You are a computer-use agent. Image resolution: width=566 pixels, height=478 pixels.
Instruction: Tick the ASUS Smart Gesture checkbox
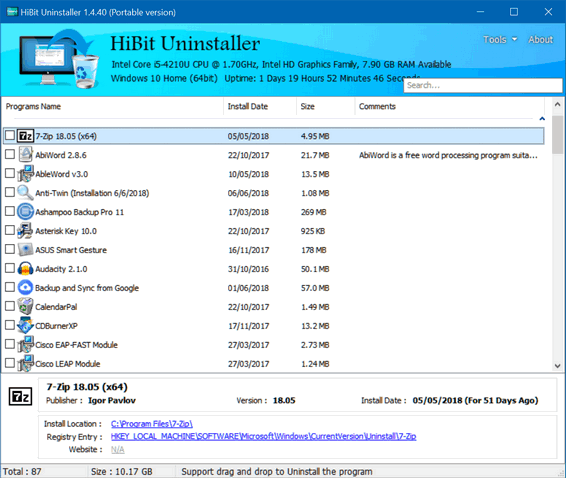point(10,249)
